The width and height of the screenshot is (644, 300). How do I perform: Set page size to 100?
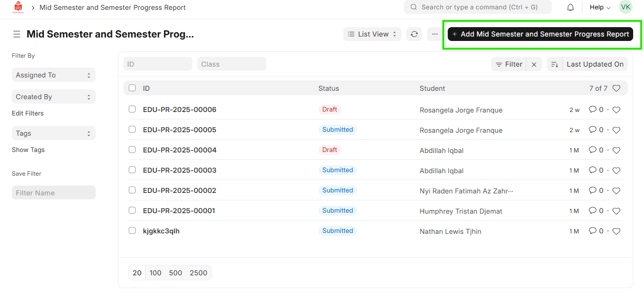[x=155, y=273]
